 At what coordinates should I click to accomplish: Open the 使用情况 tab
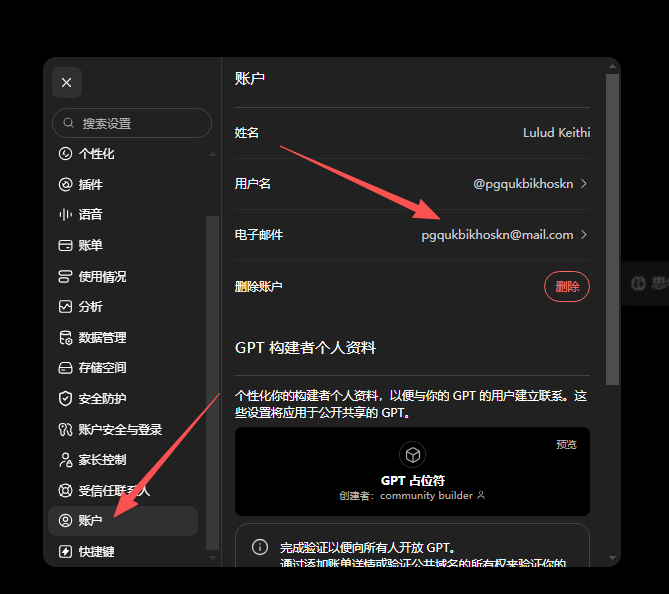tap(102, 277)
